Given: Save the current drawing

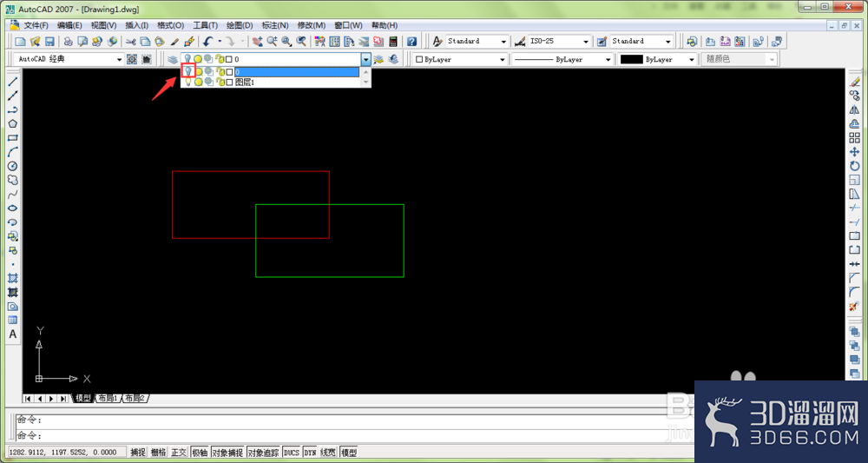Looking at the screenshot, I should click(49, 42).
